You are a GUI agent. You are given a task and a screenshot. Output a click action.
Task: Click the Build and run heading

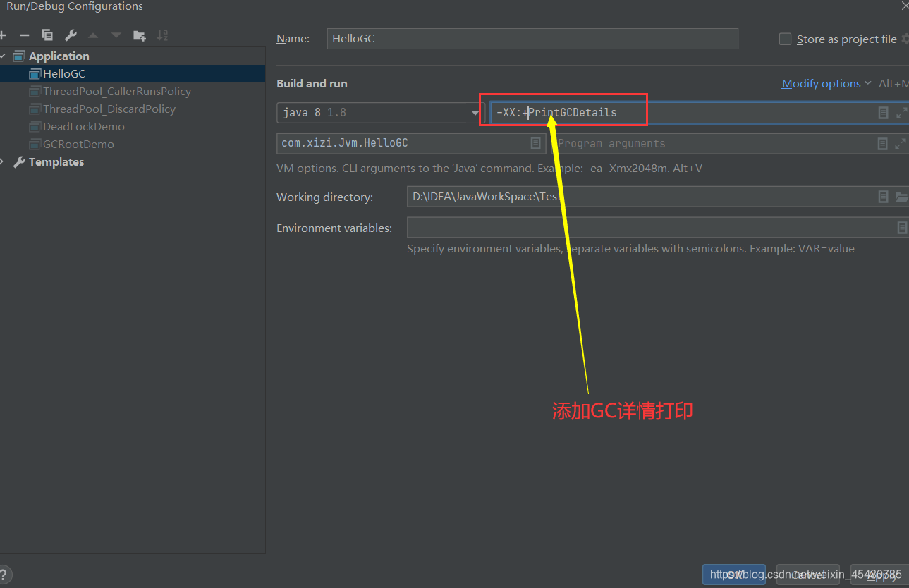coord(312,83)
